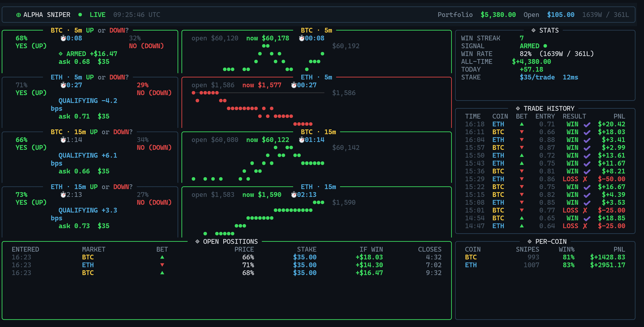Select YES (UP) in the ETH 5m card
The image size is (644, 327).
(x=31, y=93)
